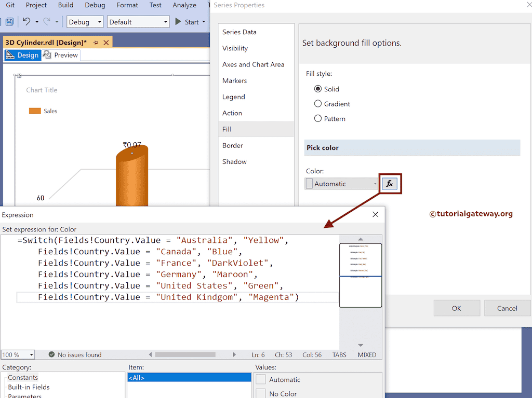Open the fx expression button beside Color
This screenshot has width=532, height=398.
390,184
